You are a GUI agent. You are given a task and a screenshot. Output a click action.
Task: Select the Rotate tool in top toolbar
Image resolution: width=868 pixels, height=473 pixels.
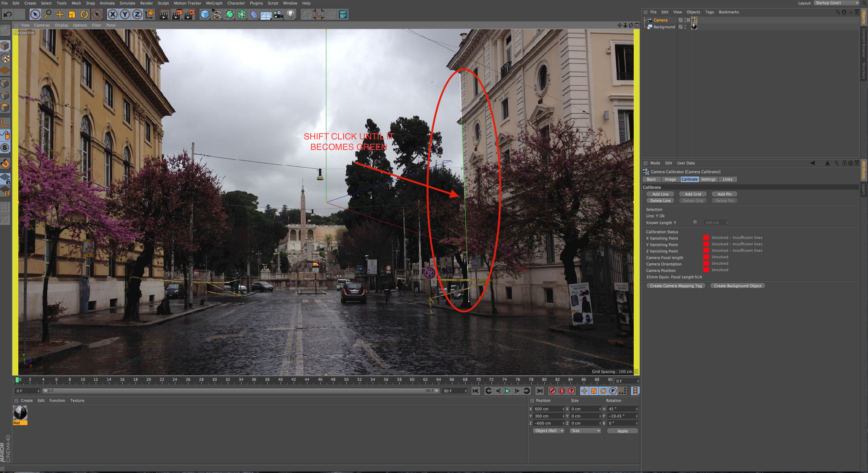(84, 14)
